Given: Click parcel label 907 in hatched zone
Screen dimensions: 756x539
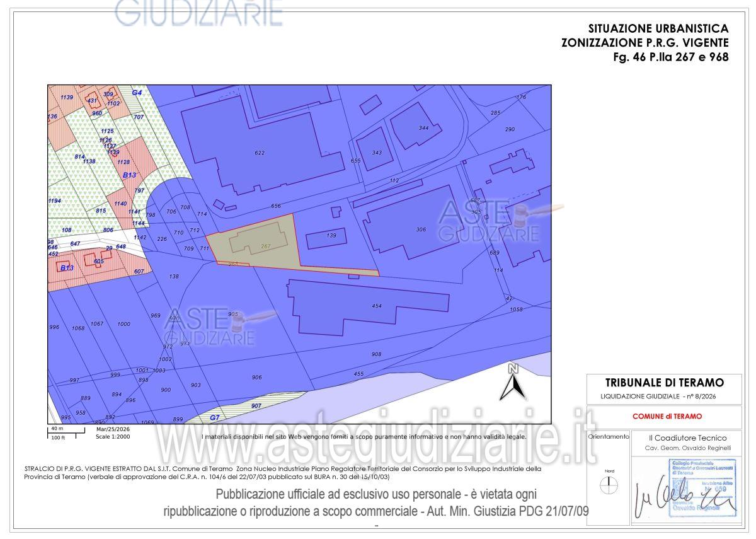Looking at the screenshot, I should click(x=256, y=406).
